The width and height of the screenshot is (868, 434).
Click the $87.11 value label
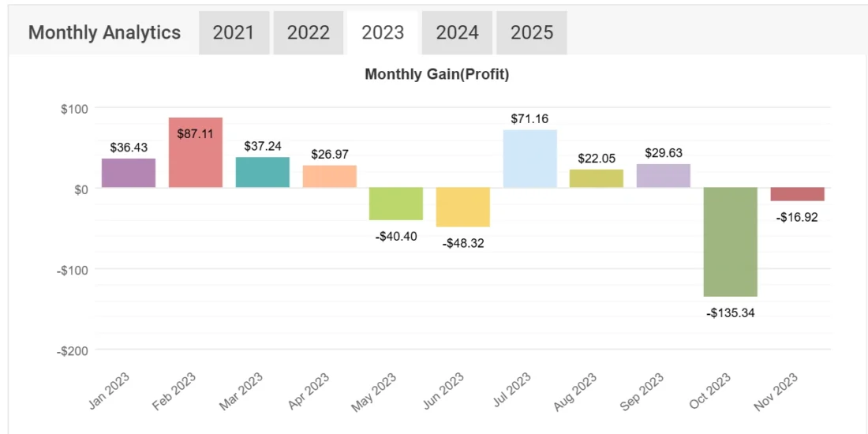[196, 133]
